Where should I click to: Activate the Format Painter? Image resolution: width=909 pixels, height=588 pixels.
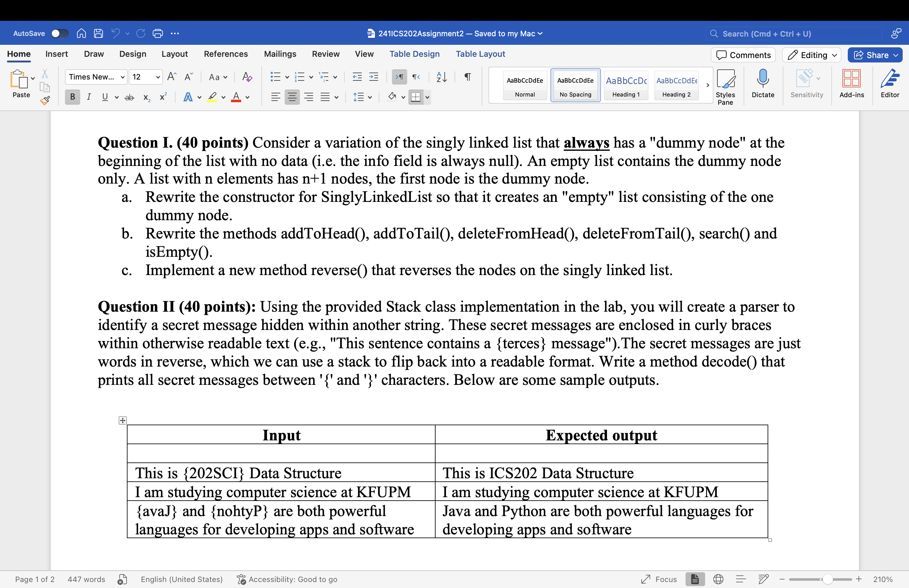tap(45, 100)
